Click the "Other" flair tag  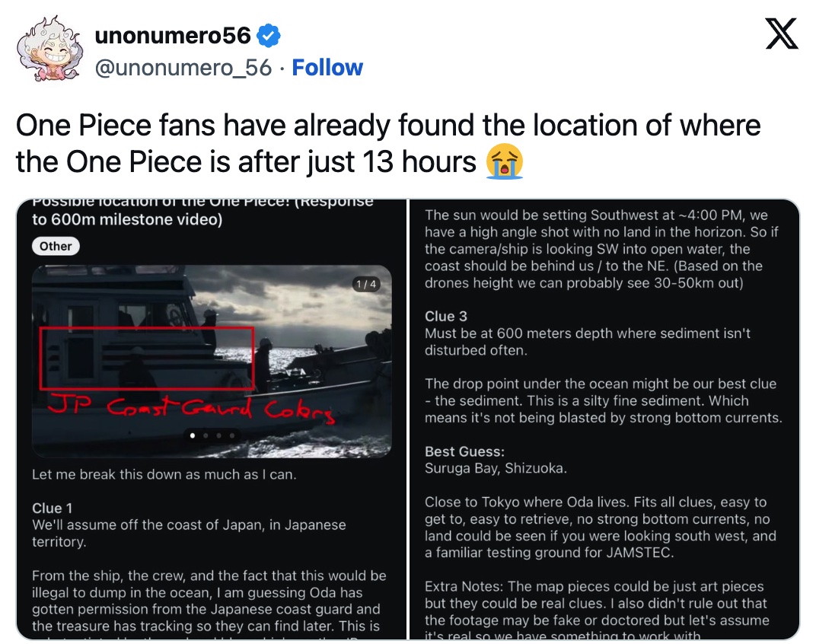[x=56, y=246]
